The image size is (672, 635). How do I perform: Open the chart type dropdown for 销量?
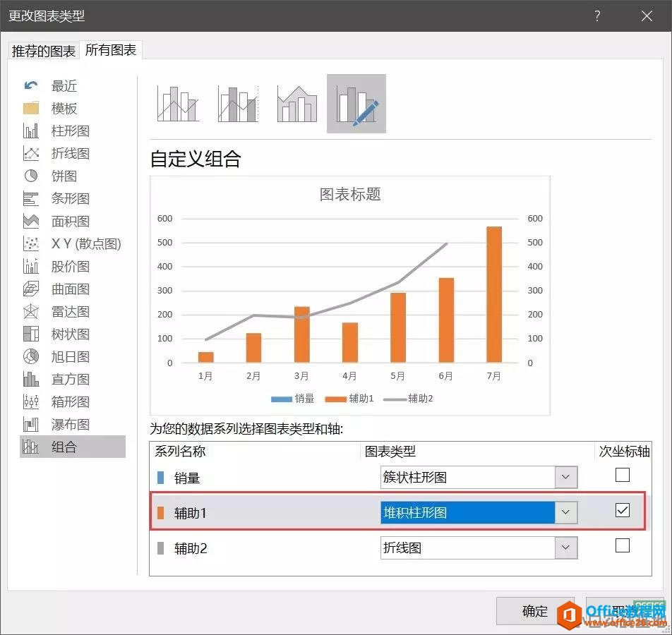[x=564, y=477]
